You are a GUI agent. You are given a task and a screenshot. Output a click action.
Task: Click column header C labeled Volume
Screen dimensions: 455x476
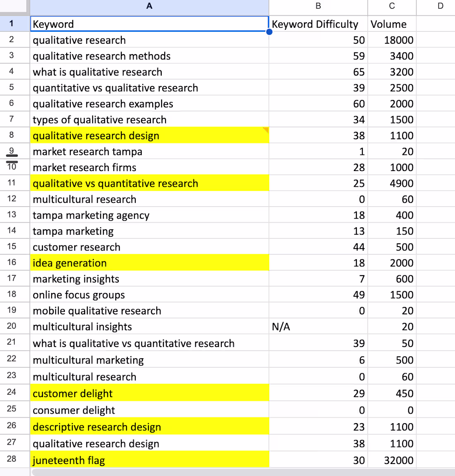pyautogui.click(x=391, y=6)
